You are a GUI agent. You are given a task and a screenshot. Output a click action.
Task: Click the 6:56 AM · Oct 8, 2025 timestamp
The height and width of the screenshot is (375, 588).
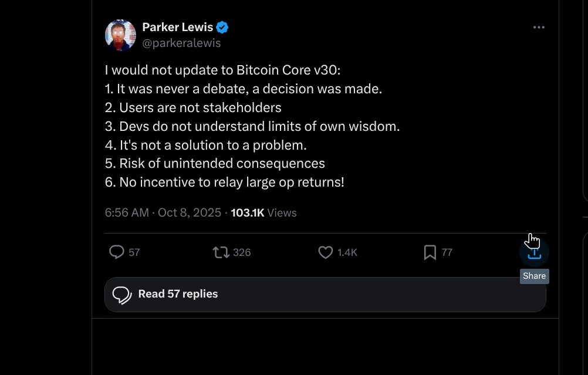coord(163,213)
